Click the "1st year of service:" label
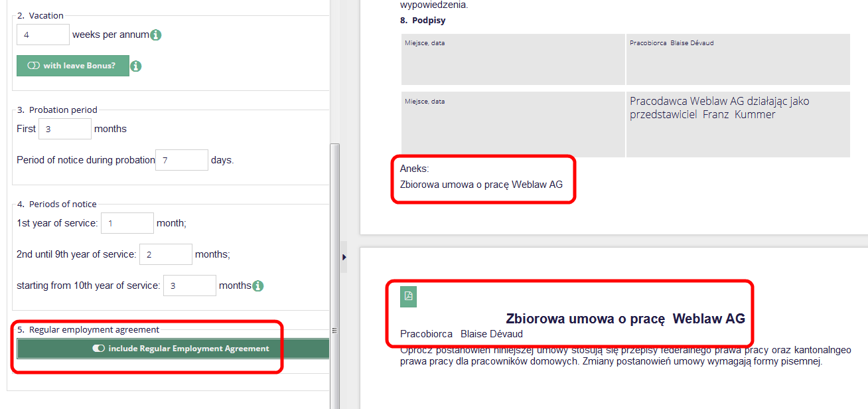Viewport: 868px width, 409px height. click(x=57, y=223)
